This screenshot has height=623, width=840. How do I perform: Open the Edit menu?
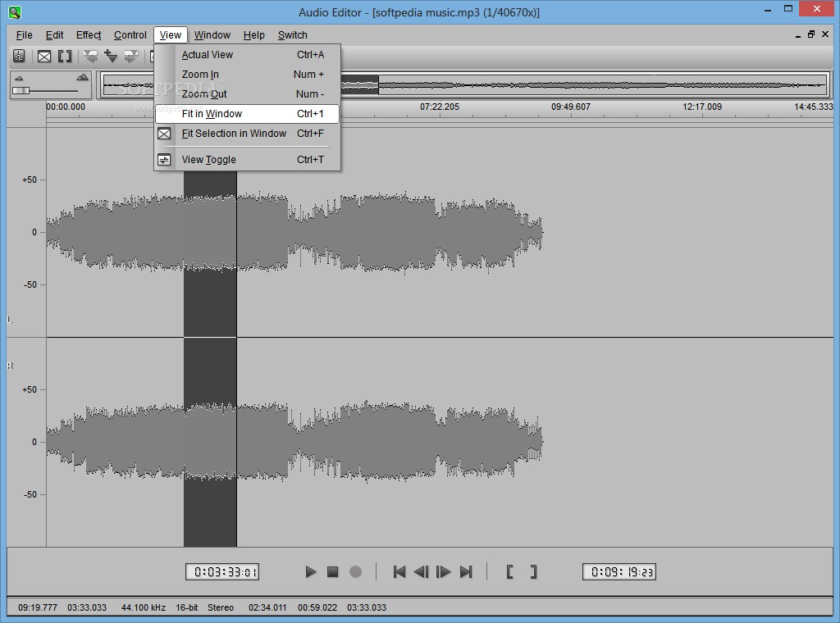54,35
